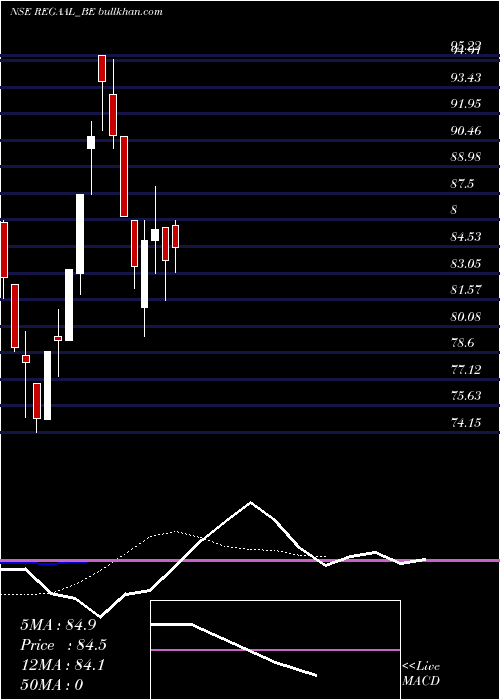Click the 78.6 price axis label
Screen dimensions: 500x700
tap(462, 343)
